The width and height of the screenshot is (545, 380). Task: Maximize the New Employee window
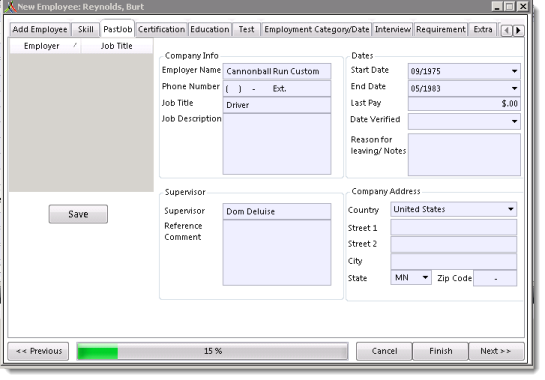pos(510,6)
